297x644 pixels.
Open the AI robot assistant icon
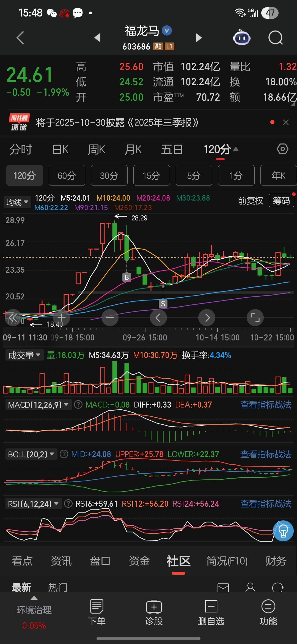click(x=242, y=37)
